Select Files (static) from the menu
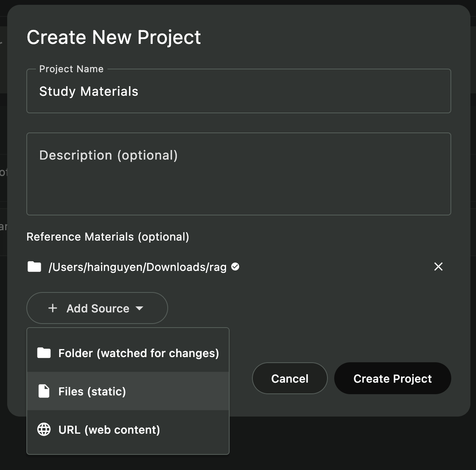 tap(92, 391)
